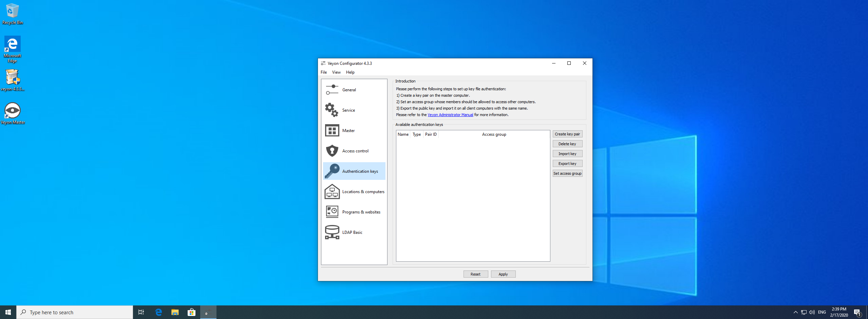Screen dimensions: 868x319
Task: Select the "Authentication keys" sidebar label
Action: click(360, 171)
